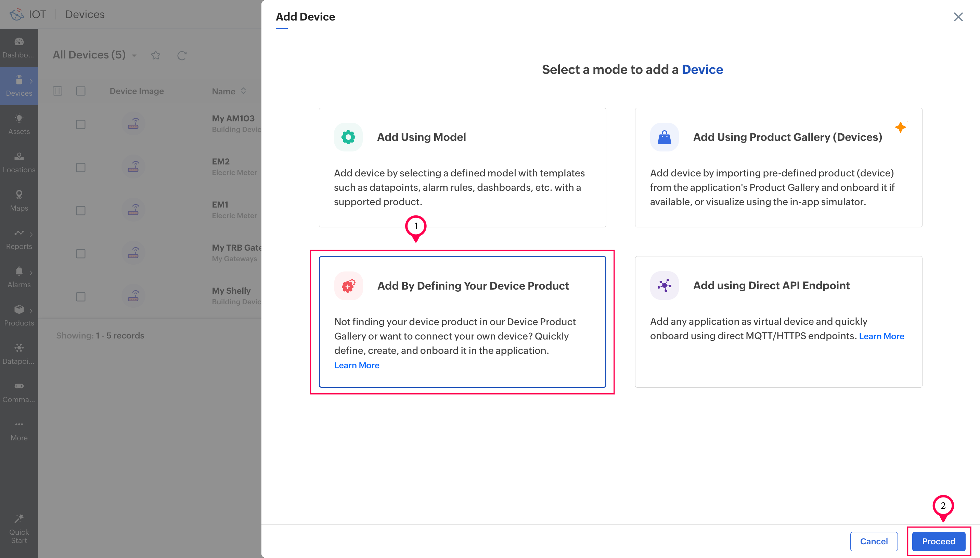The height and width of the screenshot is (558, 980).
Task: Open Dashboard from sidebar
Action: click(x=19, y=47)
